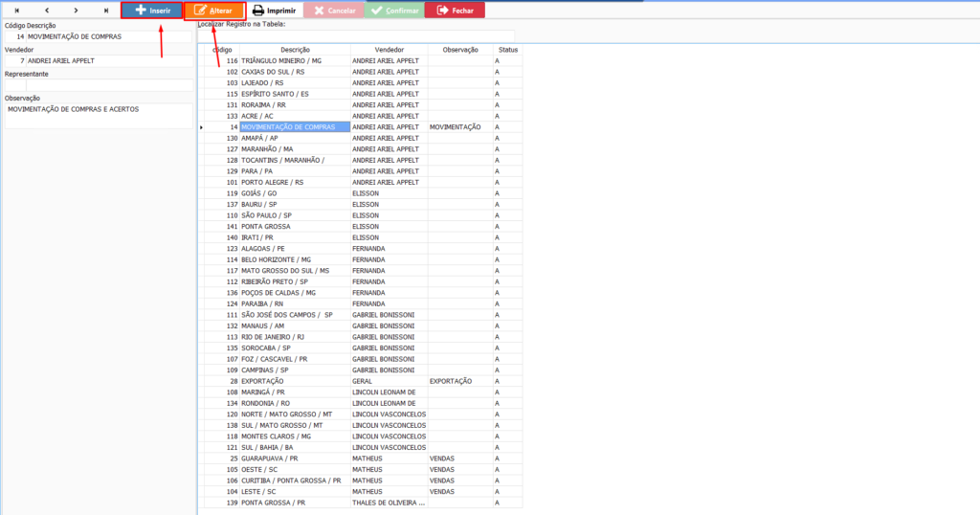Click the Inserir button
Viewport: 980px width, 515px height.
point(154,11)
